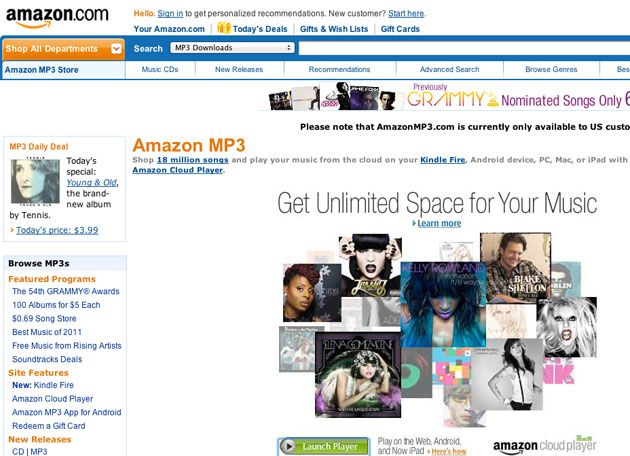Image resolution: width=630 pixels, height=456 pixels.
Task: Open 100 Albums for $5 Each
Action: [56, 305]
